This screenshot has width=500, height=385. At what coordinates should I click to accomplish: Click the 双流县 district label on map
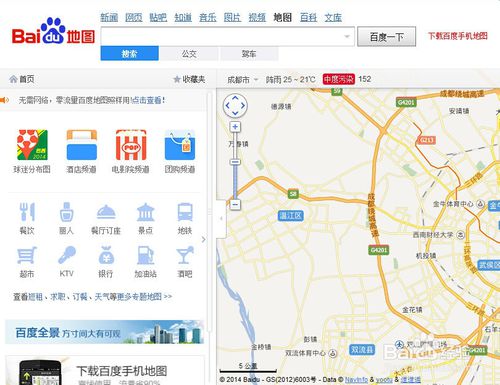point(362,349)
